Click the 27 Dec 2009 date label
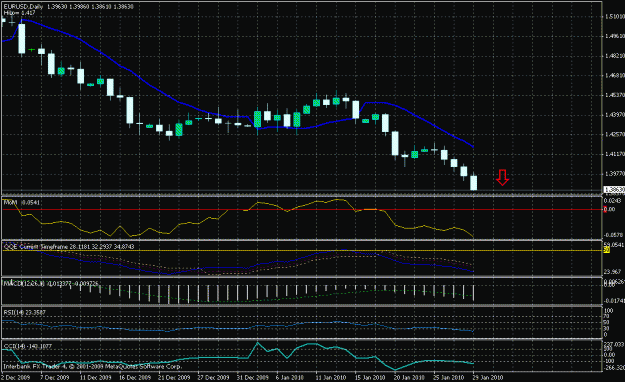 point(213,377)
